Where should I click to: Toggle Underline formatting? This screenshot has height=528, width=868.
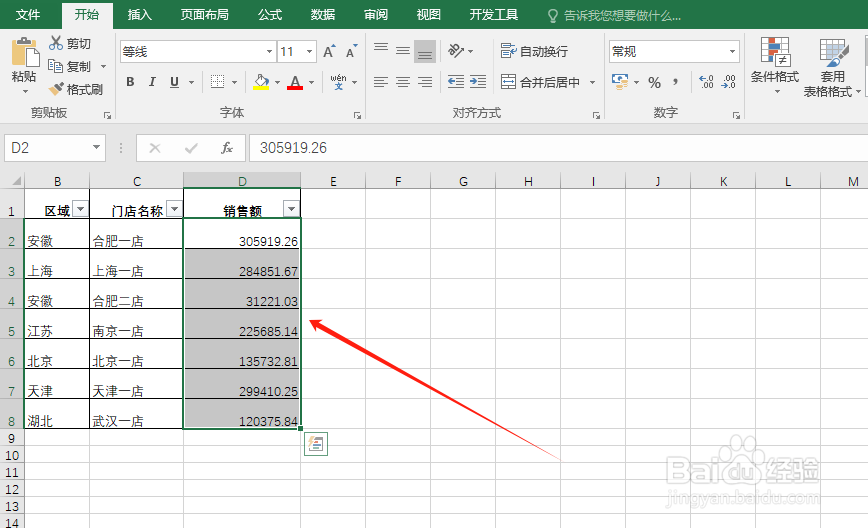coord(174,82)
